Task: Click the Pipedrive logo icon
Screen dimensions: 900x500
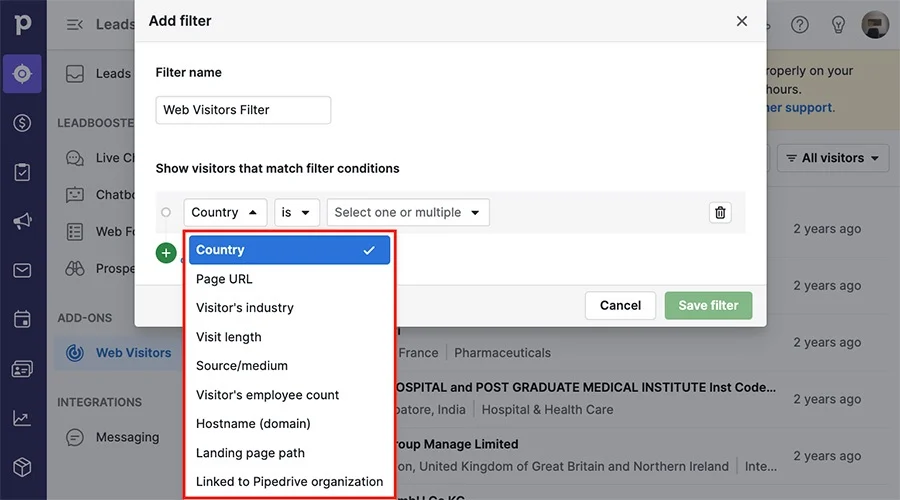Action: [22, 24]
